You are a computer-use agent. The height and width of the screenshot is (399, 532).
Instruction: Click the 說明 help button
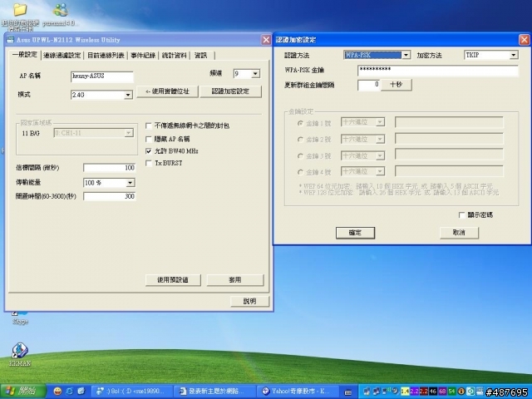click(249, 301)
